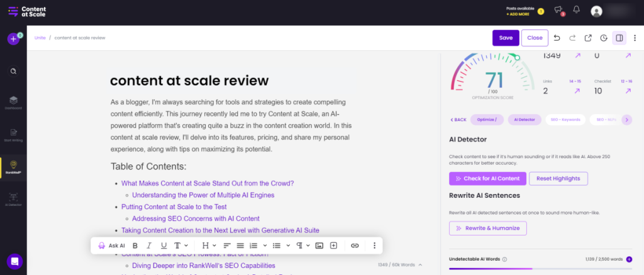Open the editor's three-dot more menu

point(635,38)
